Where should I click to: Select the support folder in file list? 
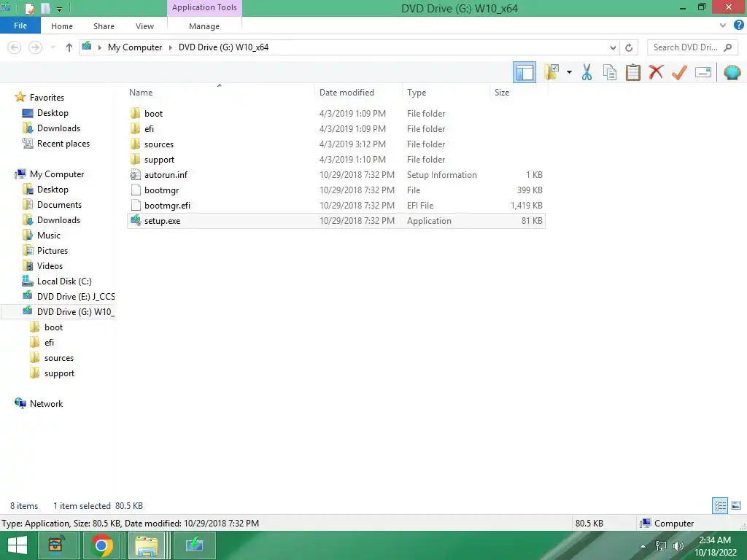click(336, 160)
